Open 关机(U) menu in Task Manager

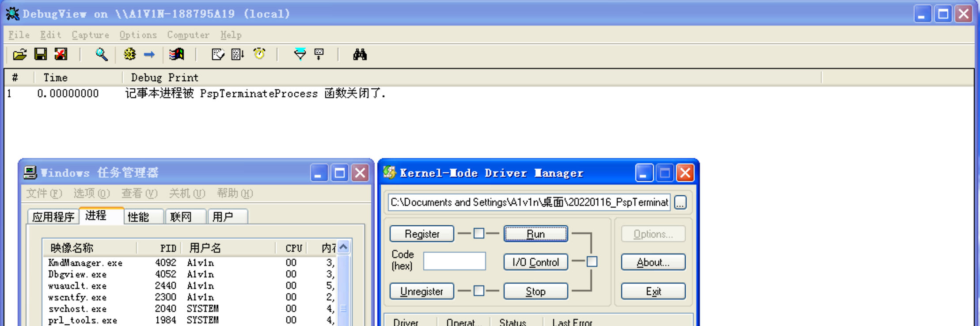coord(187,193)
